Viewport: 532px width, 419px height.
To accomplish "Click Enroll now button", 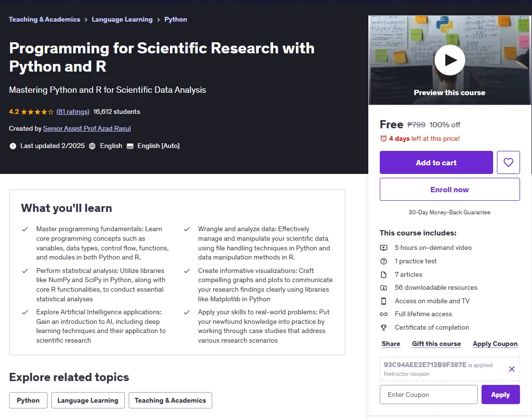I will tap(449, 189).
